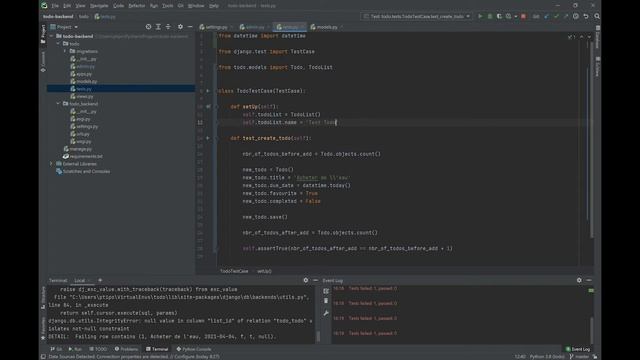Viewport: 640px width, 360px height.
Task: Switch to settings.py editor tab
Action: pyautogui.click(x=216, y=27)
